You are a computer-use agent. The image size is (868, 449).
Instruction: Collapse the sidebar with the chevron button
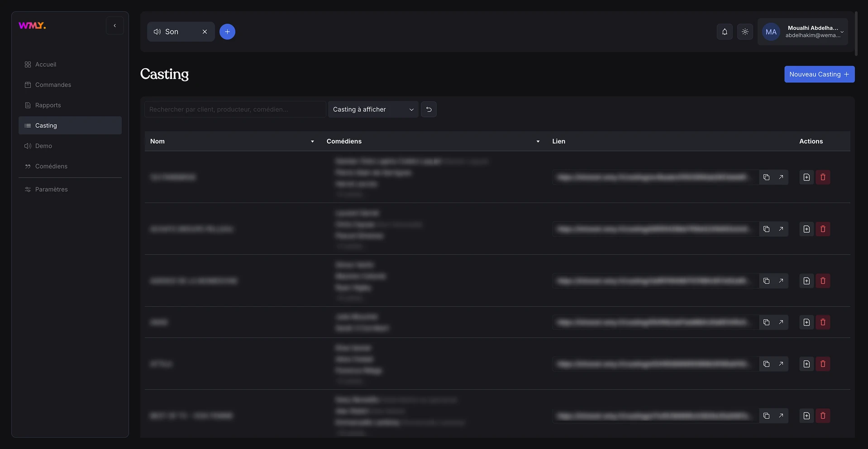115,26
